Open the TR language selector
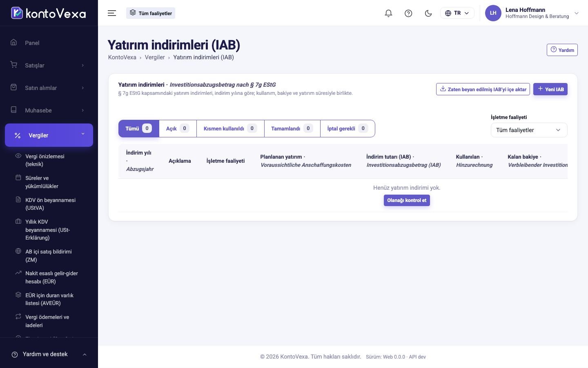Viewport: 588px width, 368px height. coord(457,13)
